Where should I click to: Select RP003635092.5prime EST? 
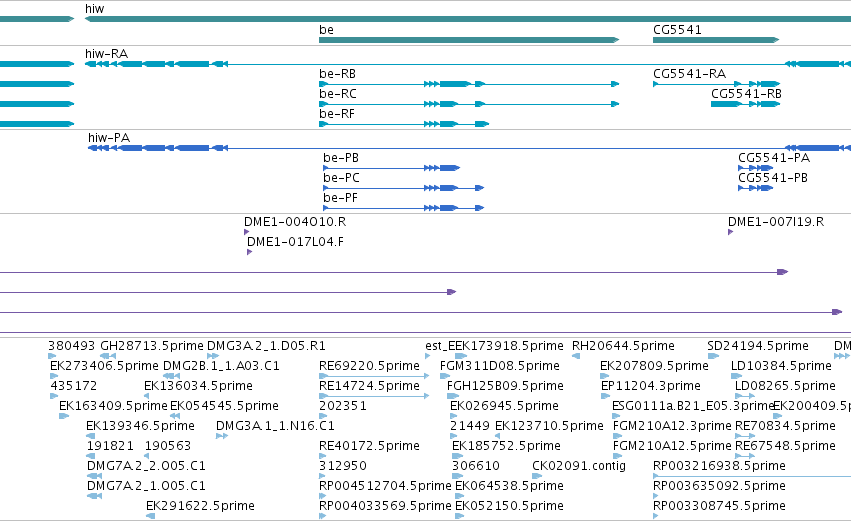coord(656,496)
